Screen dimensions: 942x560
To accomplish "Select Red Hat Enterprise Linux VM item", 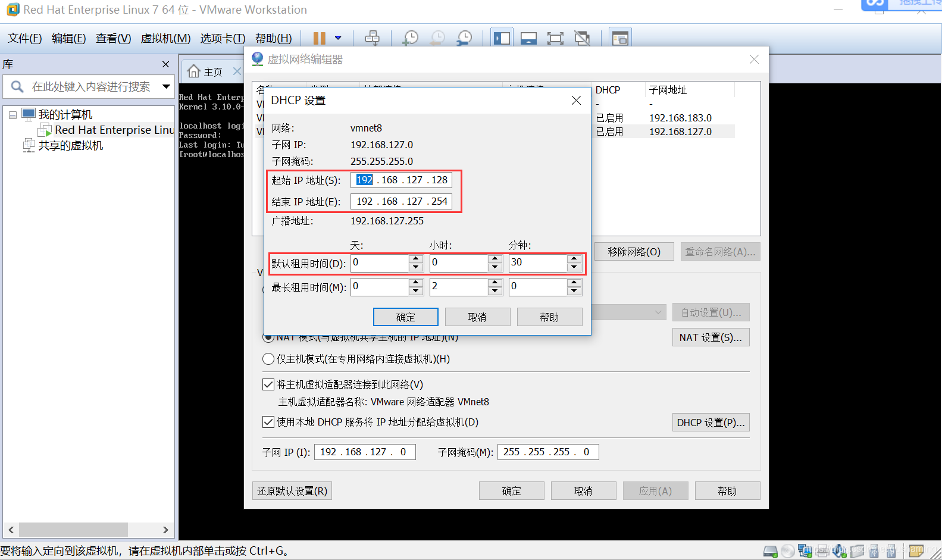I will click(107, 130).
